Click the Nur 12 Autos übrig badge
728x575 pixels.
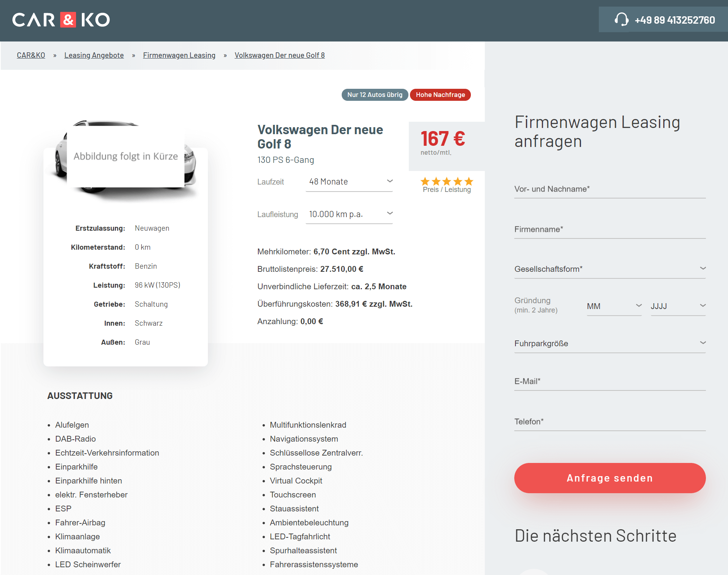375,95
